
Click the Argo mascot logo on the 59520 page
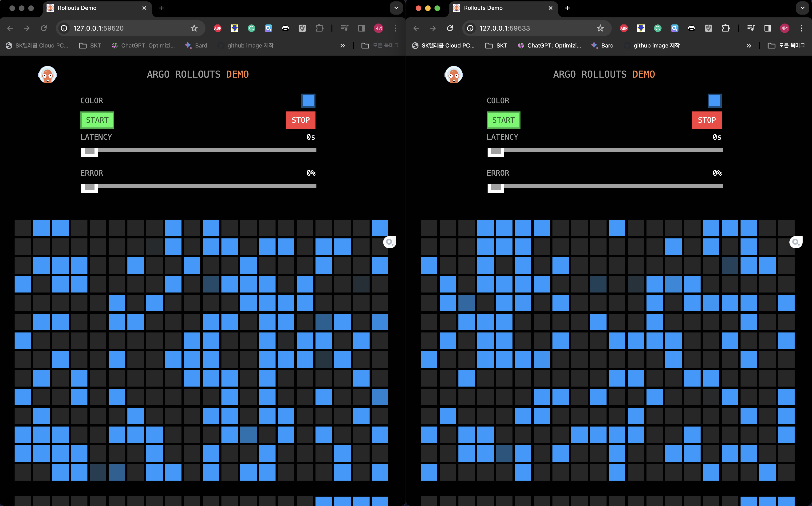tap(47, 75)
